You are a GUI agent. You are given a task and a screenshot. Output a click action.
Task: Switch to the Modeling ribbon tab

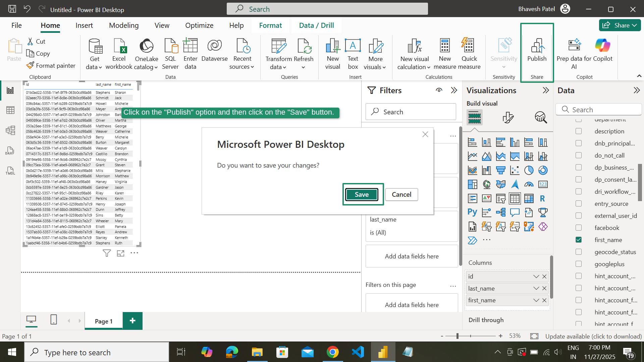123,25
